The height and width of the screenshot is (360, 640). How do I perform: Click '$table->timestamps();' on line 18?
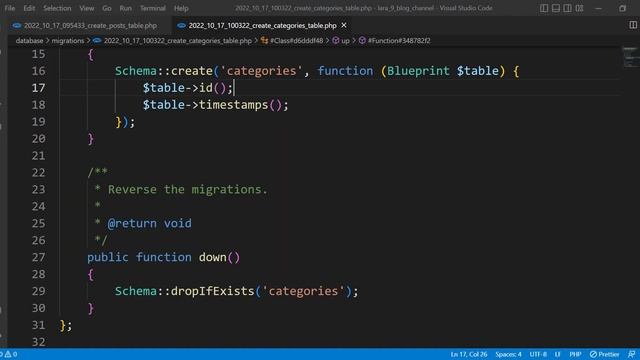pyautogui.click(x=216, y=105)
